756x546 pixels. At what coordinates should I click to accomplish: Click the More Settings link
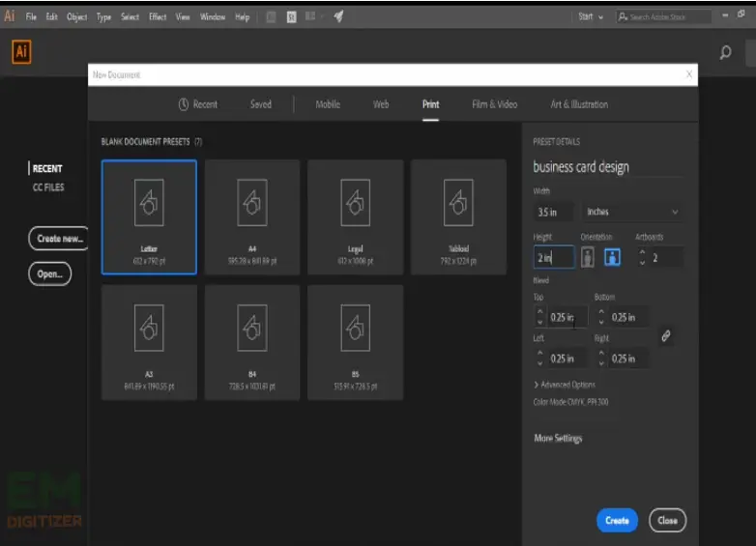point(558,438)
